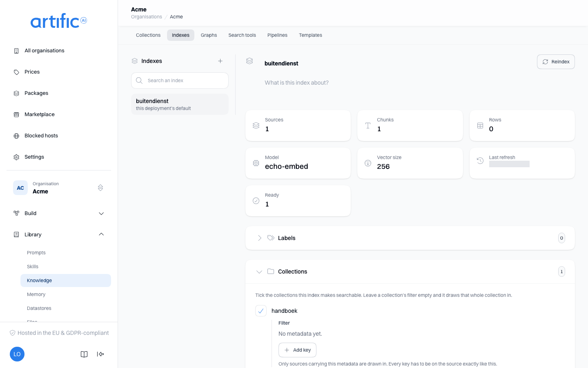Open the Search tools tab

tap(242, 35)
